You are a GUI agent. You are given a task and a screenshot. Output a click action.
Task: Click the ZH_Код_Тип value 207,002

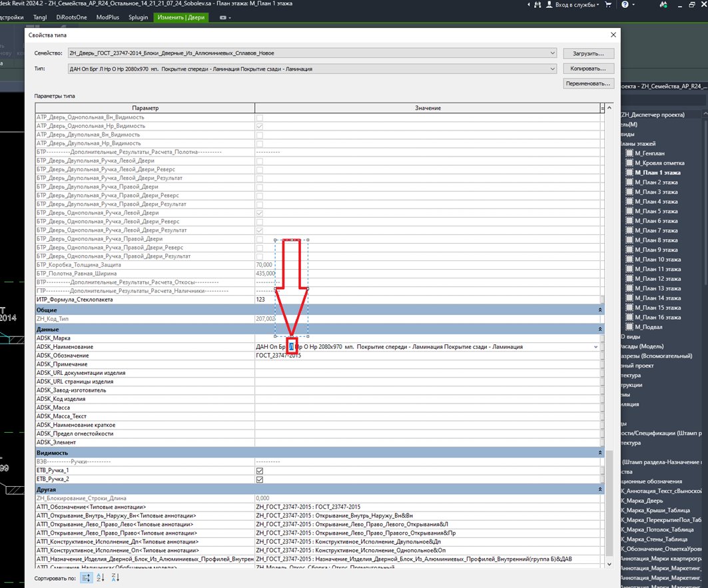(x=265, y=319)
